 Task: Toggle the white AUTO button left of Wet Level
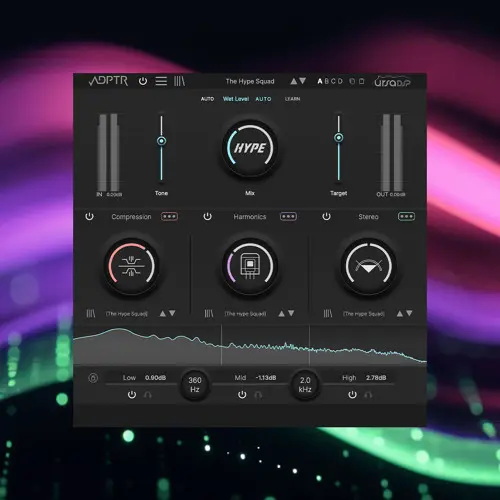207,99
